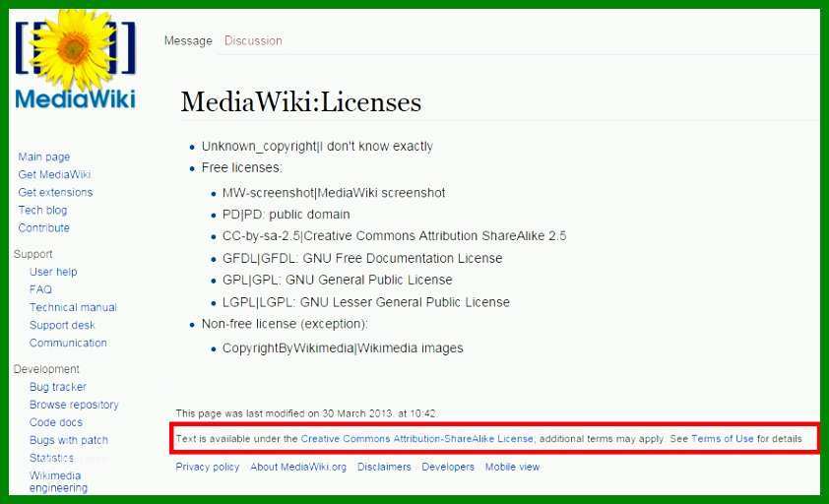Switch to Mobile view
This screenshot has height=504, width=829.
click(x=512, y=467)
